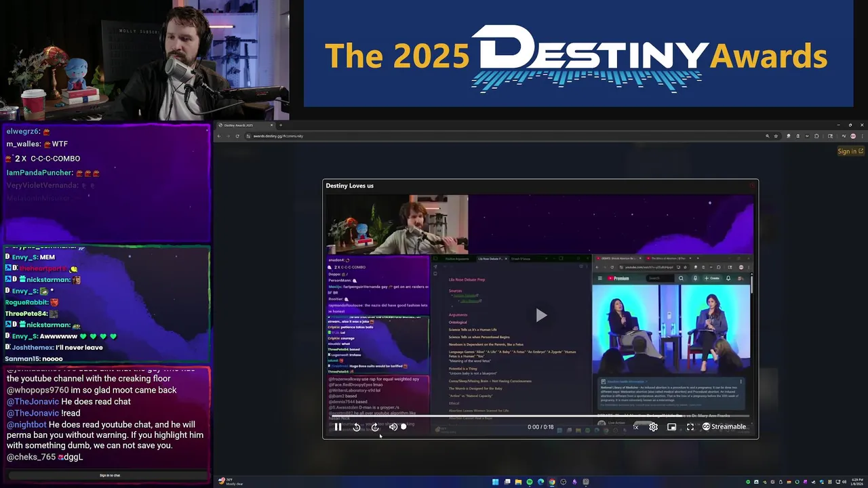Open File Explorer from taskbar

(518, 482)
